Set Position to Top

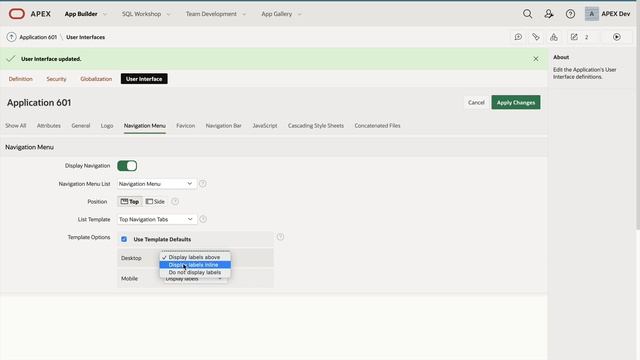130,202
